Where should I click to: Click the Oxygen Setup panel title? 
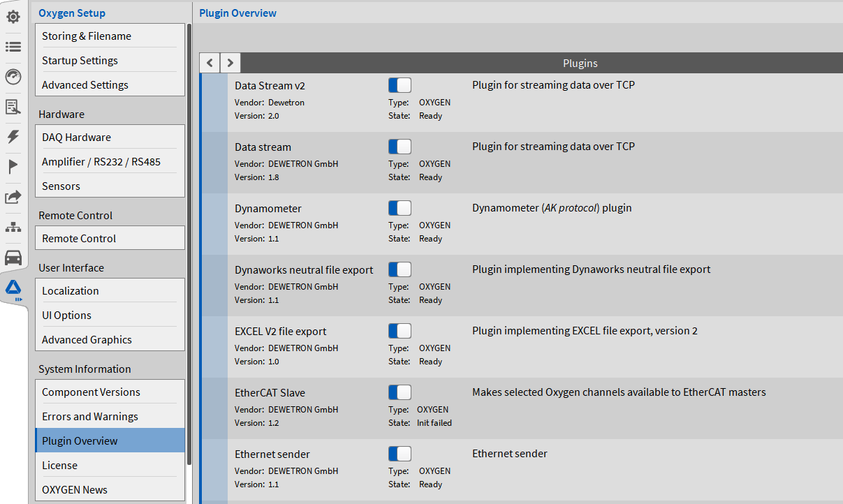pyautogui.click(x=72, y=13)
